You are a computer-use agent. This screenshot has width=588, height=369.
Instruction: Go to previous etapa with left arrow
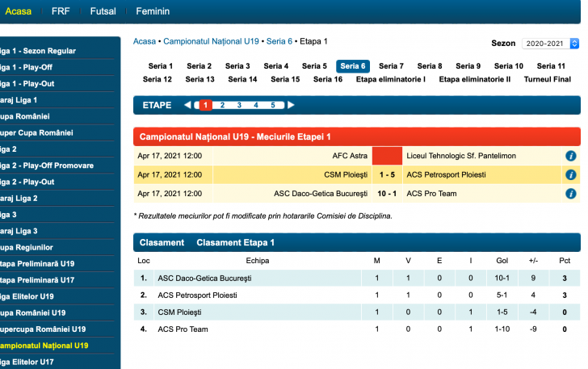187,105
